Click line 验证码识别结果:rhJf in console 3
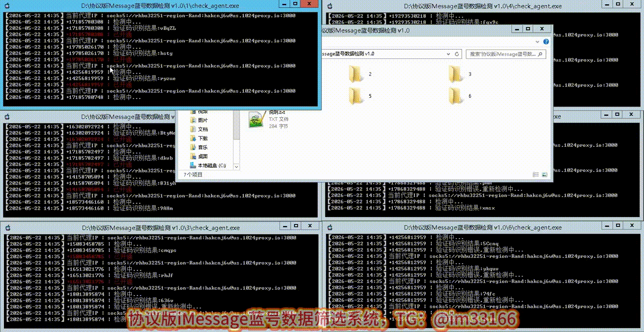This screenshot has height=332, width=644. (x=88, y=276)
